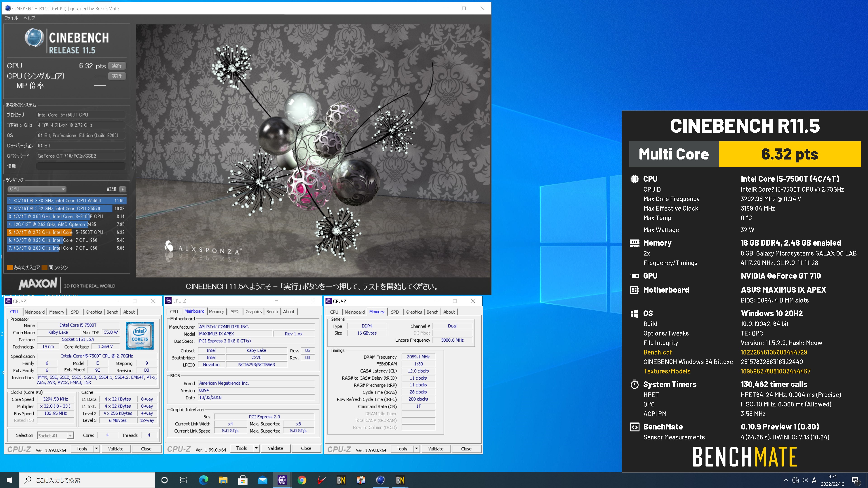Open the Mainboard tab in the CPU-Z window showing the Memory tab
Screen dimensions: 868x488
point(354,312)
